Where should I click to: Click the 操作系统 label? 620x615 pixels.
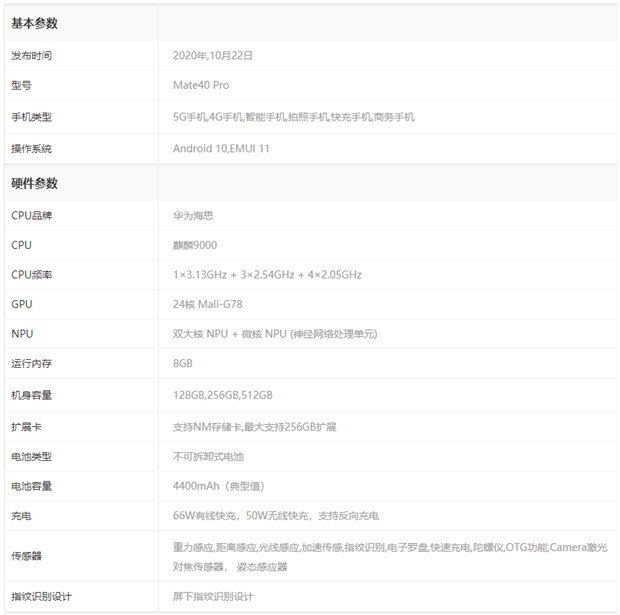[x=32, y=149]
